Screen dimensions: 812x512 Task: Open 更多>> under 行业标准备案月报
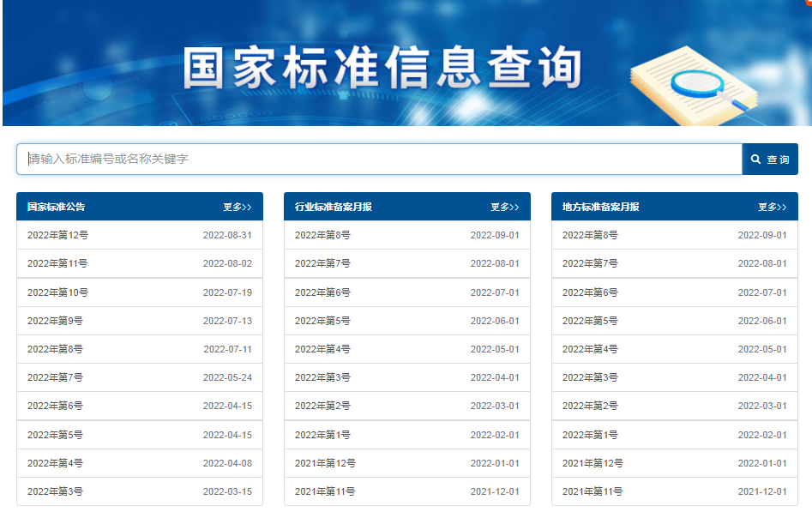[x=503, y=206]
